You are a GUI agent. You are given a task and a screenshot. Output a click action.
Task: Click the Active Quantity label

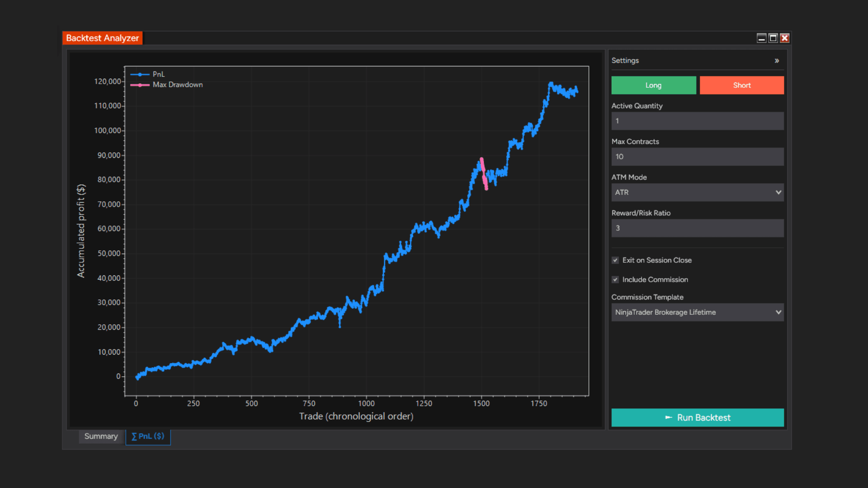(x=637, y=106)
